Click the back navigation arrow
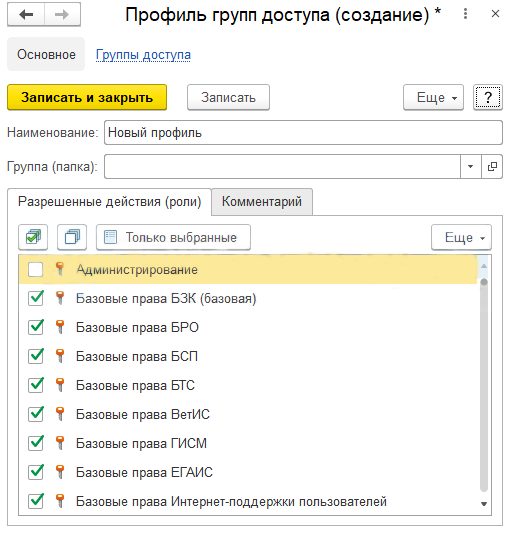Viewport: 513px width, 533px height. click(26, 15)
